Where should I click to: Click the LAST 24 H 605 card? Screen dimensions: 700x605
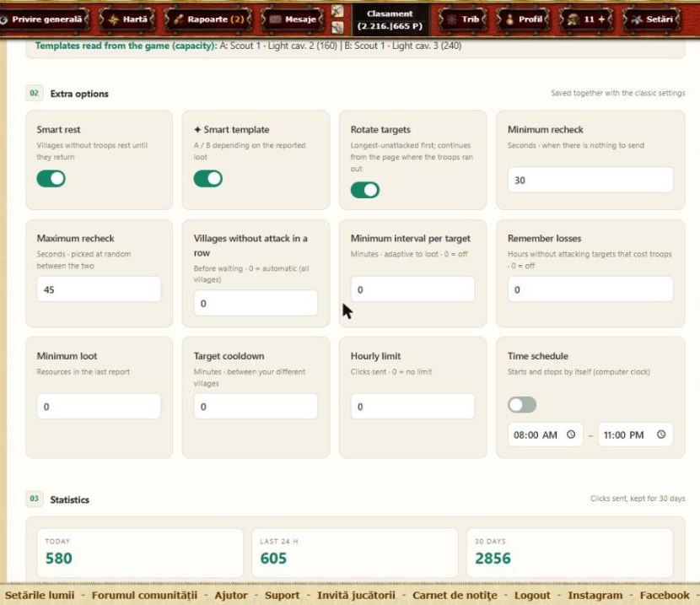tap(355, 553)
